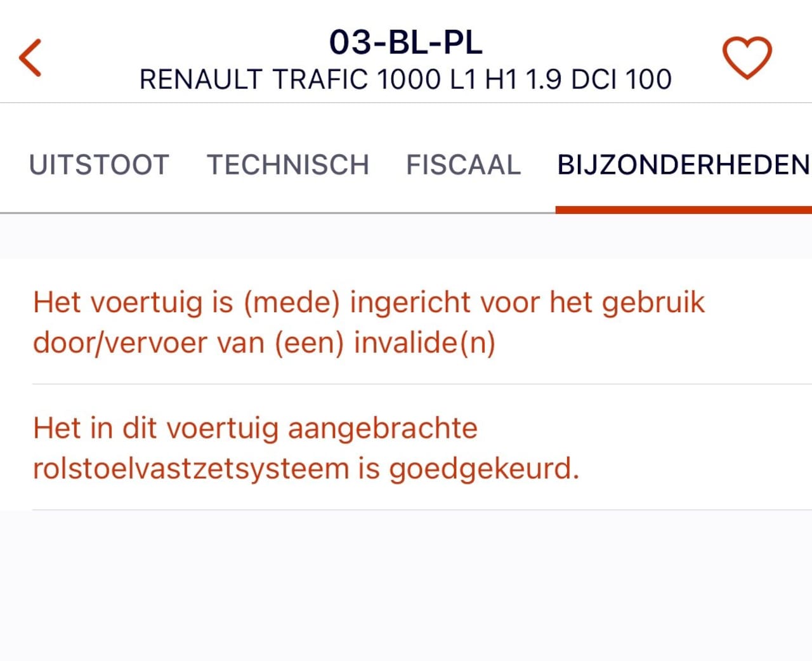Image resolution: width=812 pixels, height=661 pixels.
Task: Show fiscal information under Fiscaal
Action: [463, 165]
